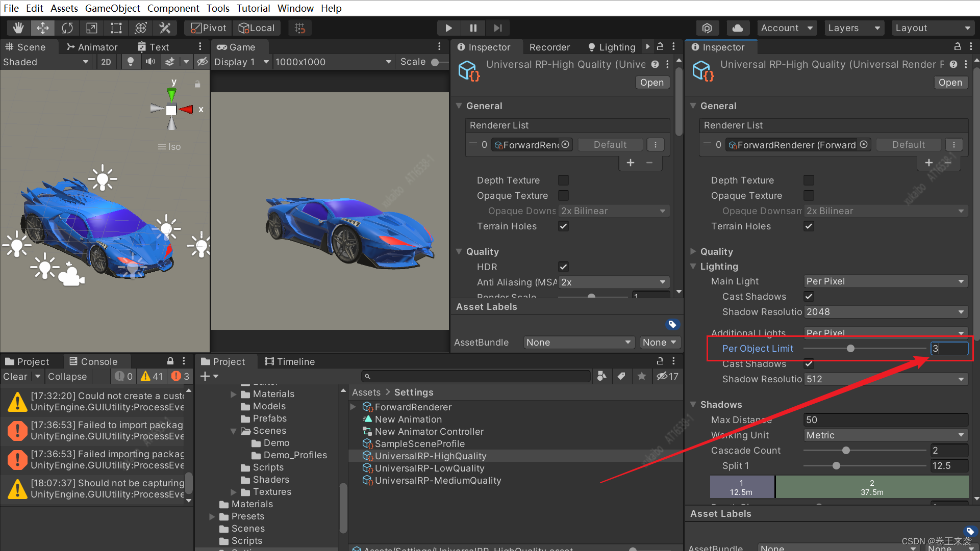The image size is (980, 551).
Task: Switch to the Timeline tab
Action: tap(290, 361)
